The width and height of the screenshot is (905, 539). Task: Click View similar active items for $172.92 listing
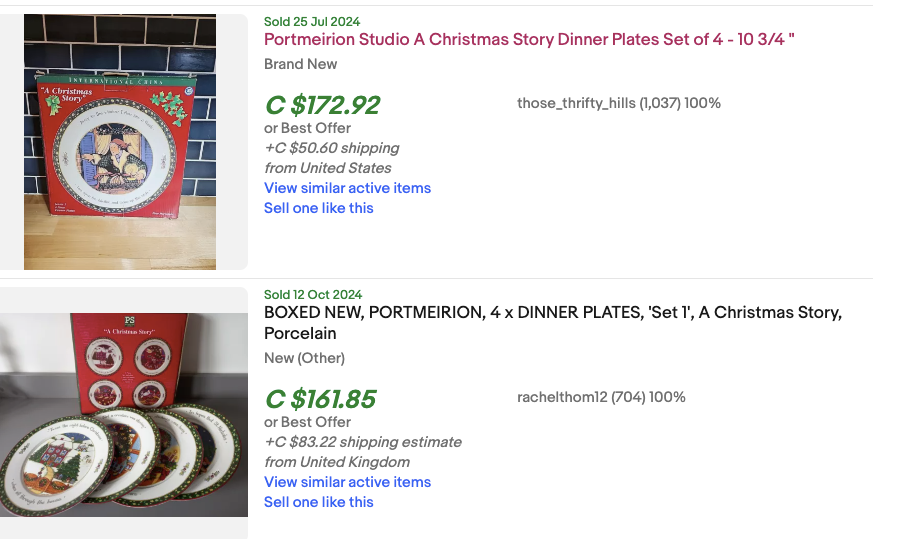coord(347,188)
